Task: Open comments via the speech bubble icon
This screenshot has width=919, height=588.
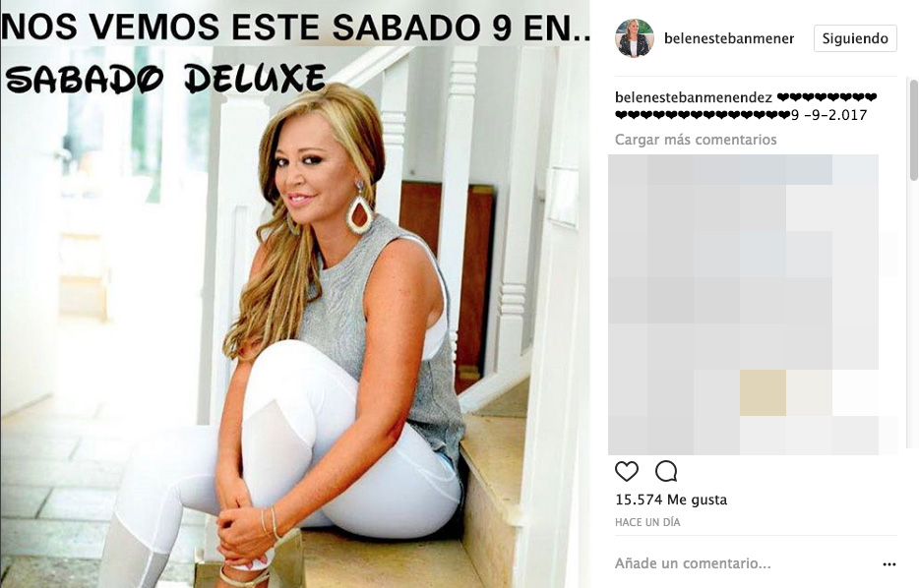Action: pyautogui.click(x=666, y=471)
